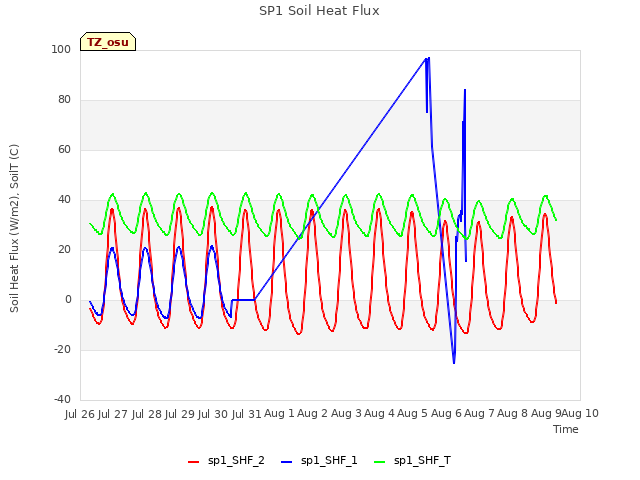Screen dimensions: 640x480
Task: Click the Aug 3 x-axis date label
Action: point(346,414)
